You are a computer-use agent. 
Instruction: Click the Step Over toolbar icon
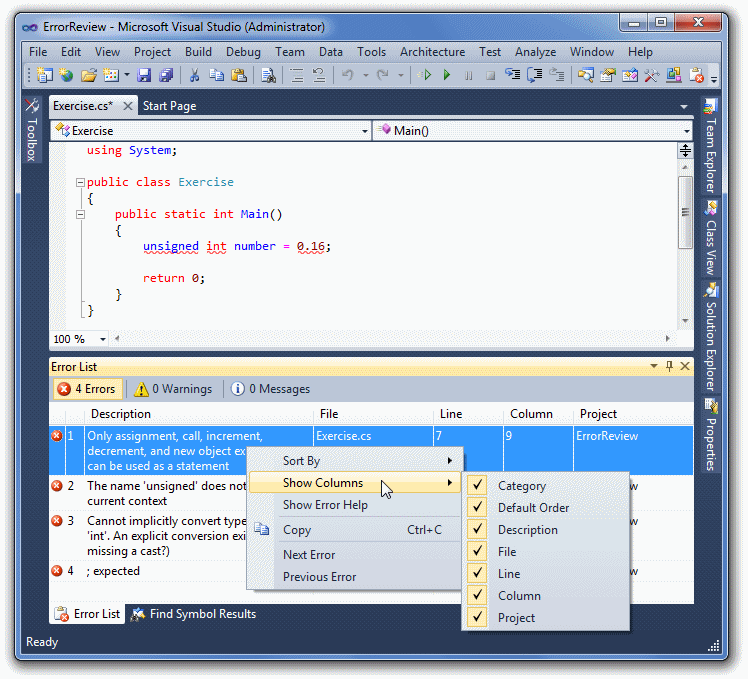(535, 75)
